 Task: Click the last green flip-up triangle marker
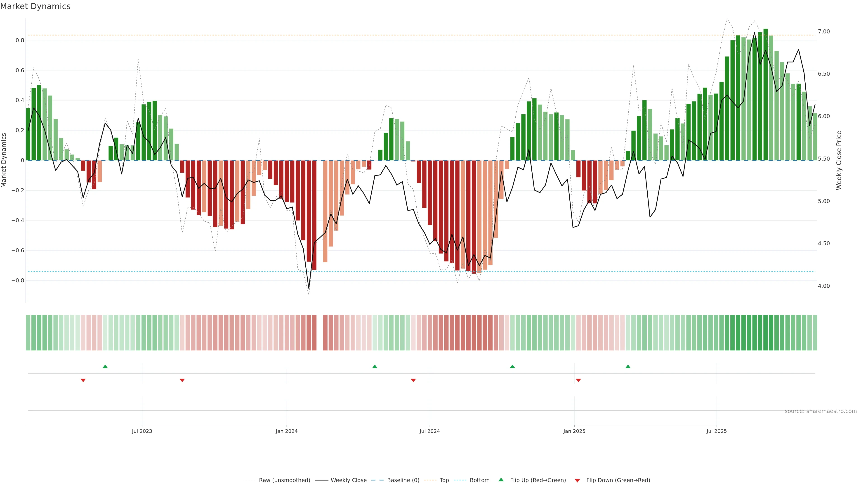628,366
